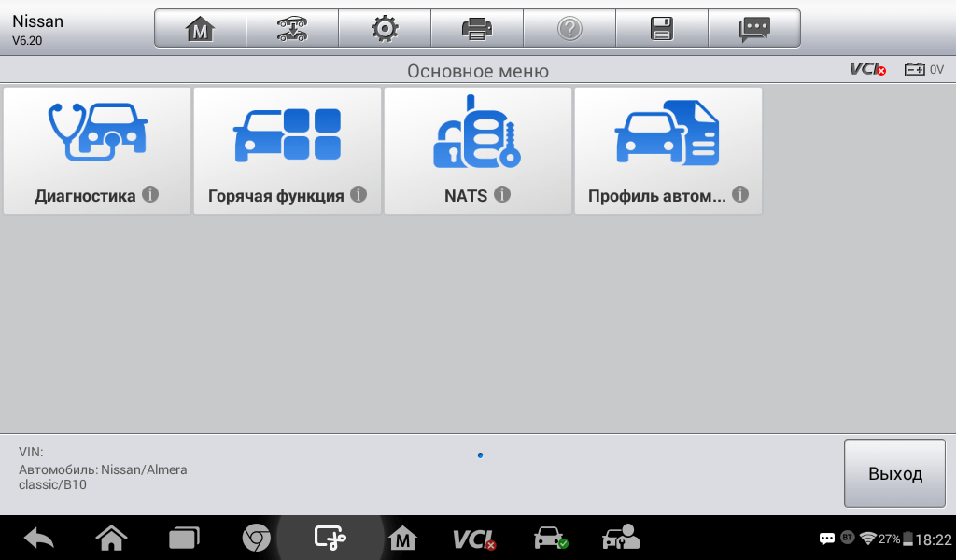The height and width of the screenshot is (560, 956).
Task: Open recent apps in navigation bar
Action: (x=184, y=539)
